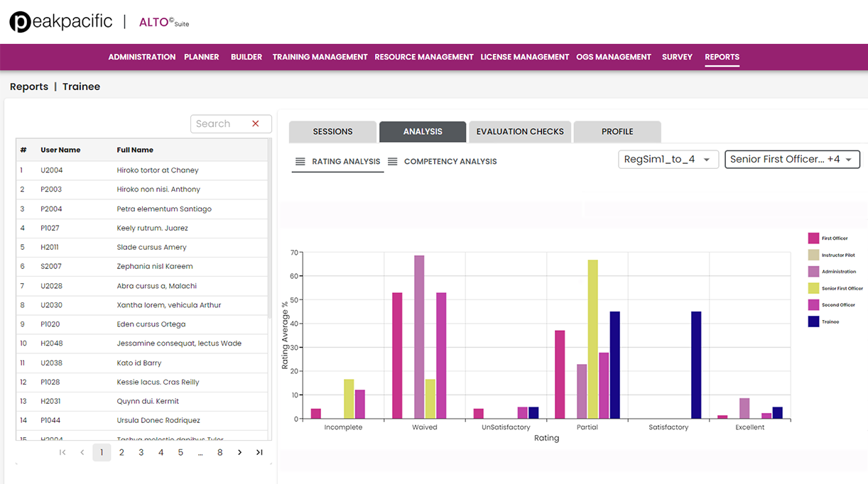Viewport: 868px width, 484px height.
Task: Open the Training Management menu
Action: coord(320,57)
